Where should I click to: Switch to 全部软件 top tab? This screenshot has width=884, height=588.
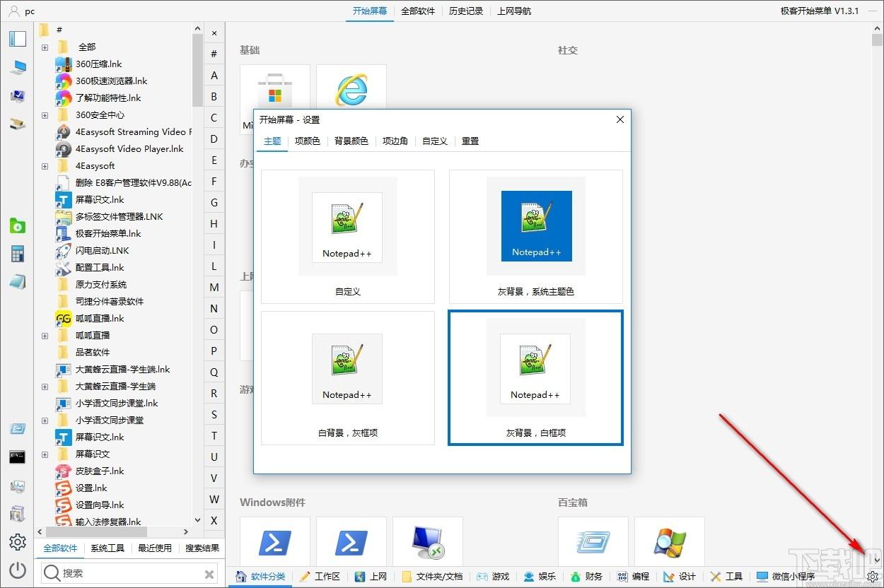pyautogui.click(x=418, y=11)
